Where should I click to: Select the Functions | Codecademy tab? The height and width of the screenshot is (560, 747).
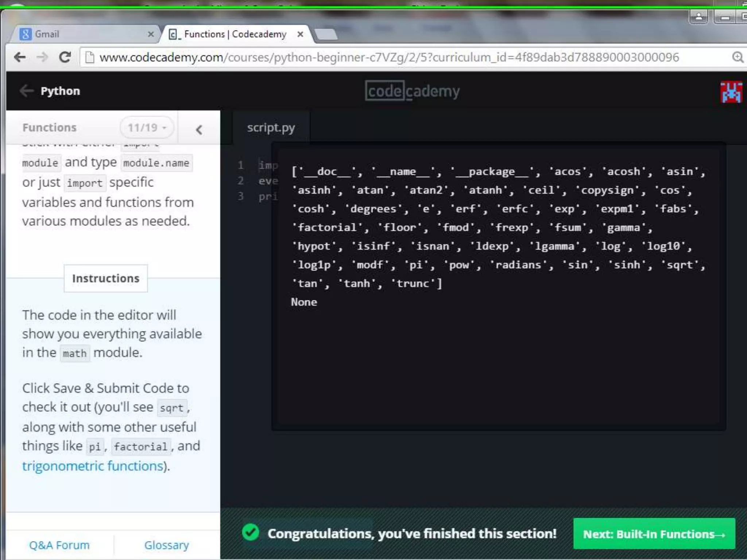tap(236, 34)
